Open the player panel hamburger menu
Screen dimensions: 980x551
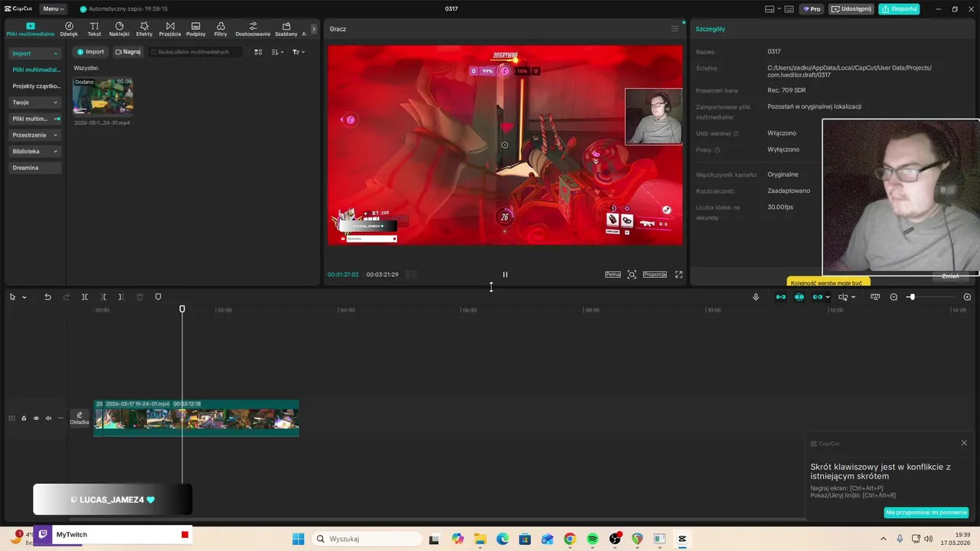pos(675,29)
